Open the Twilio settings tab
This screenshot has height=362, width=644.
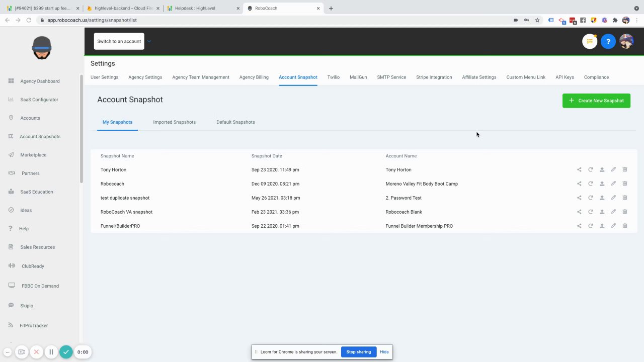pyautogui.click(x=334, y=77)
